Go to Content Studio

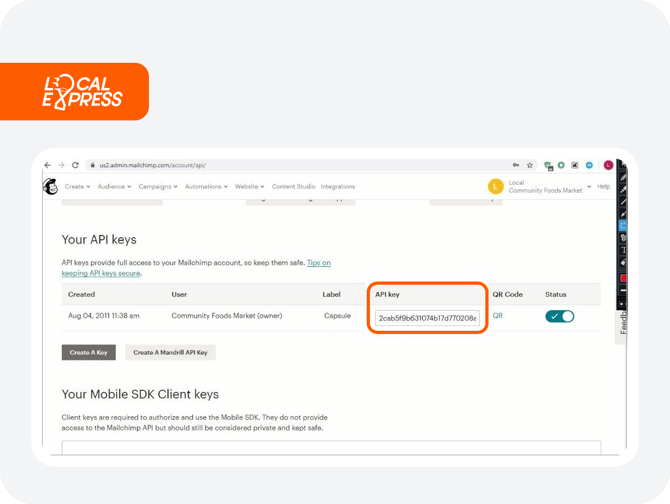point(293,187)
